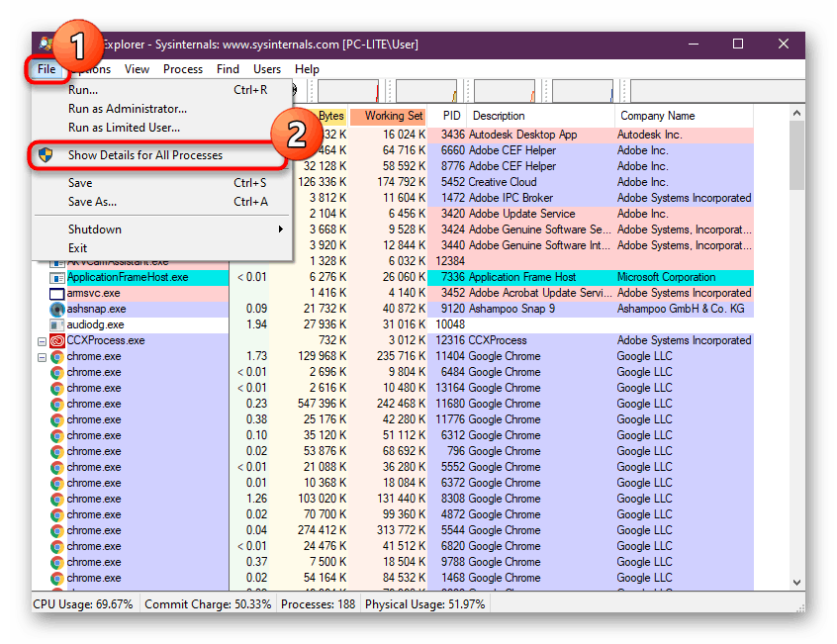
Task: Sort by the PID column header
Action: click(447, 116)
